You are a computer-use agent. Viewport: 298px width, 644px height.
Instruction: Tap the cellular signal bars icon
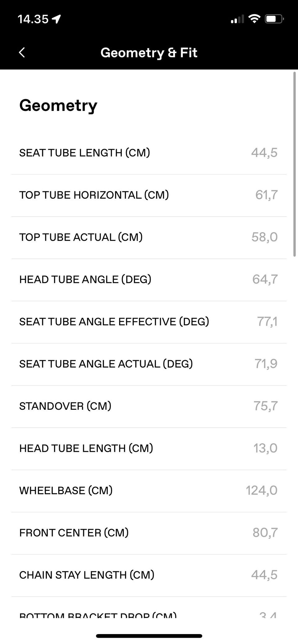[237, 19]
